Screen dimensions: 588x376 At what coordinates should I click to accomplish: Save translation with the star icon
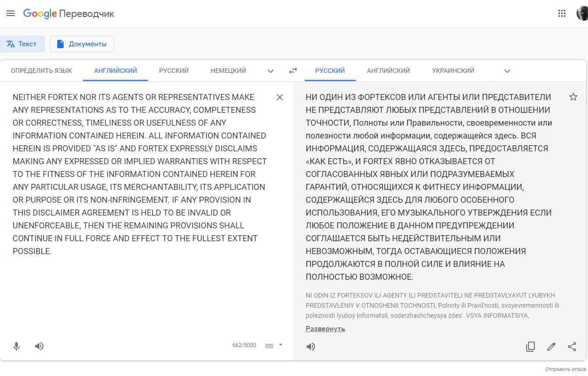coord(573,97)
